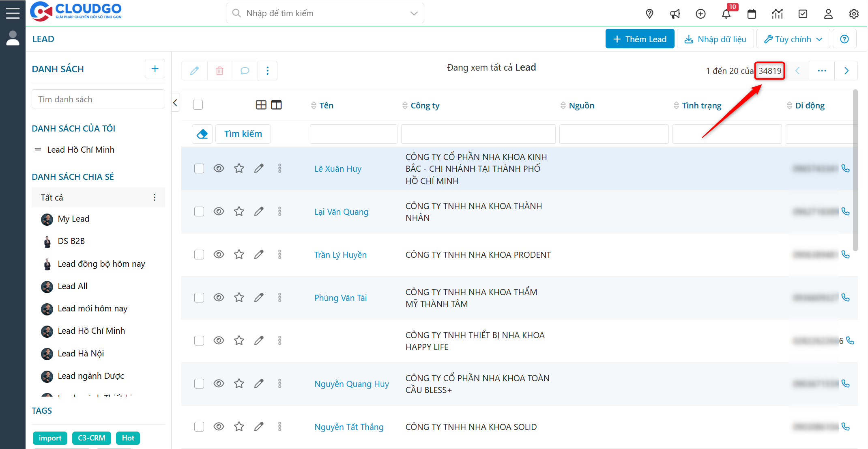Call Lại Văn Quang phone icon
The height and width of the screenshot is (449, 868).
pos(846,212)
